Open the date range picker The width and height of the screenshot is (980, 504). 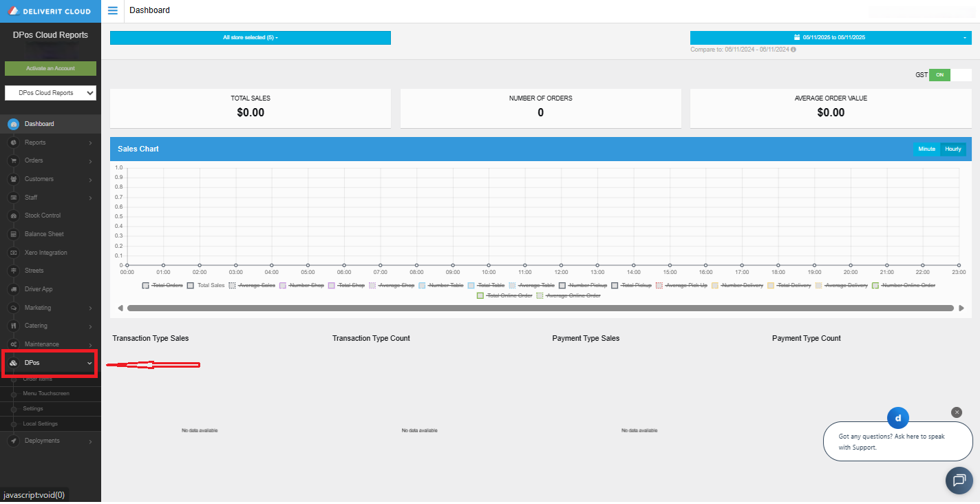pos(830,38)
